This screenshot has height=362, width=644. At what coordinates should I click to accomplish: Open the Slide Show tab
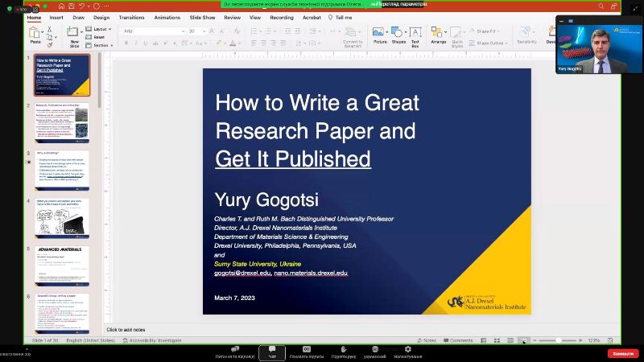[x=202, y=17]
